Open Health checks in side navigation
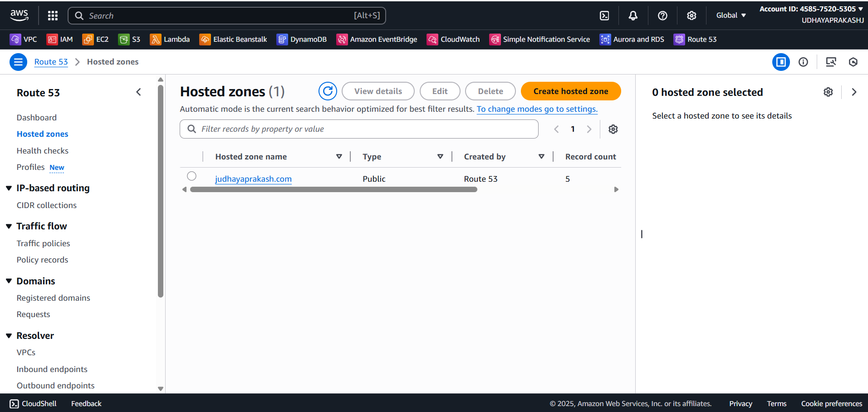The width and height of the screenshot is (868, 412). (x=43, y=151)
